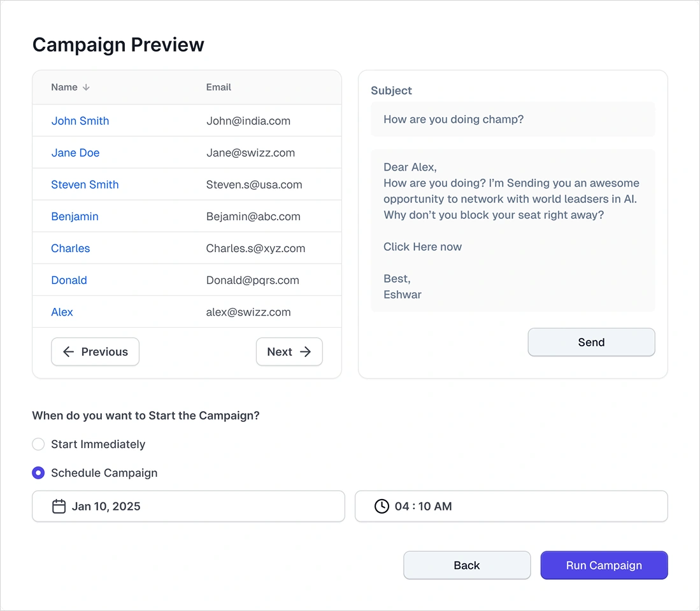
Task: Click the clock icon in time field
Action: (382, 507)
